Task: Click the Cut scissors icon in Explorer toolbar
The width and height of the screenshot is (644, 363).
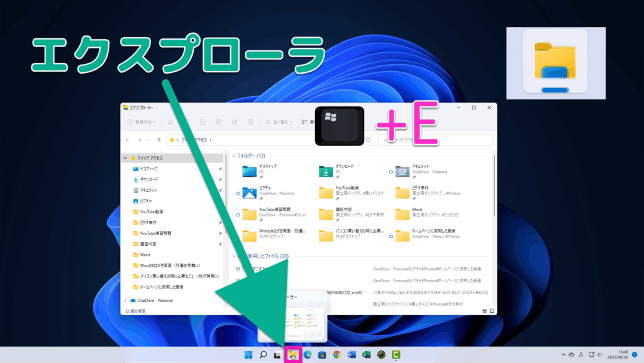Action: (170, 122)
